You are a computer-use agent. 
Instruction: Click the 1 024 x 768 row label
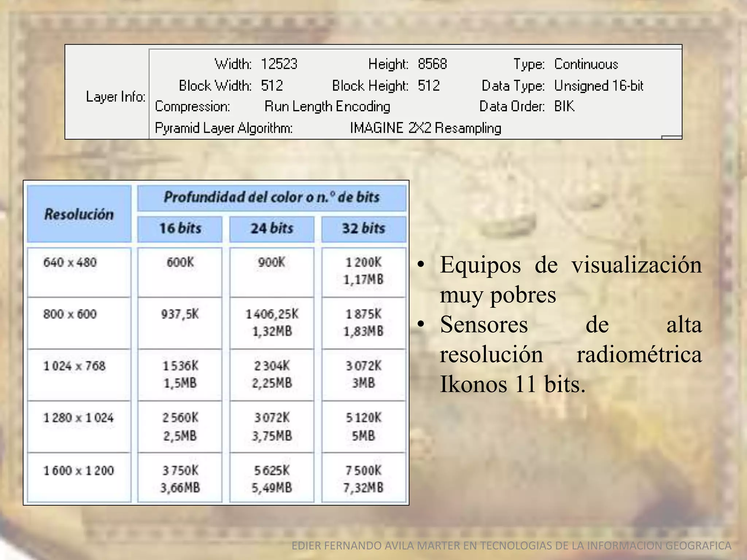coord(74,366)
